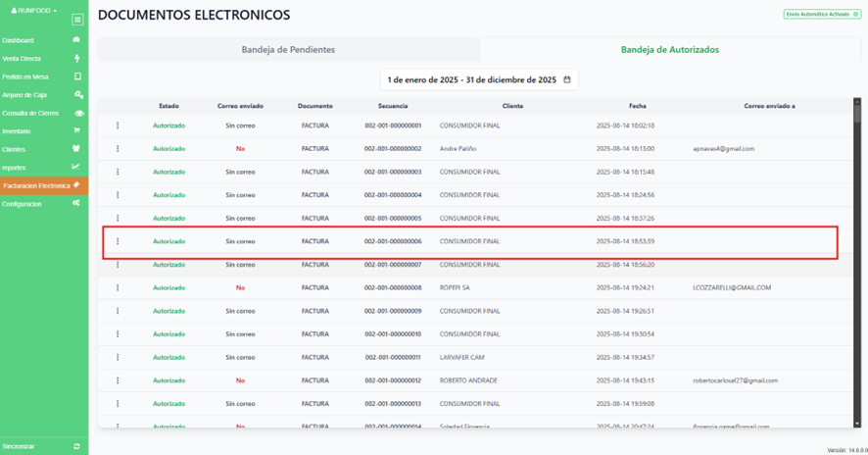Open options menu for invoice 002-001-000000012

(x=118, y=380)
